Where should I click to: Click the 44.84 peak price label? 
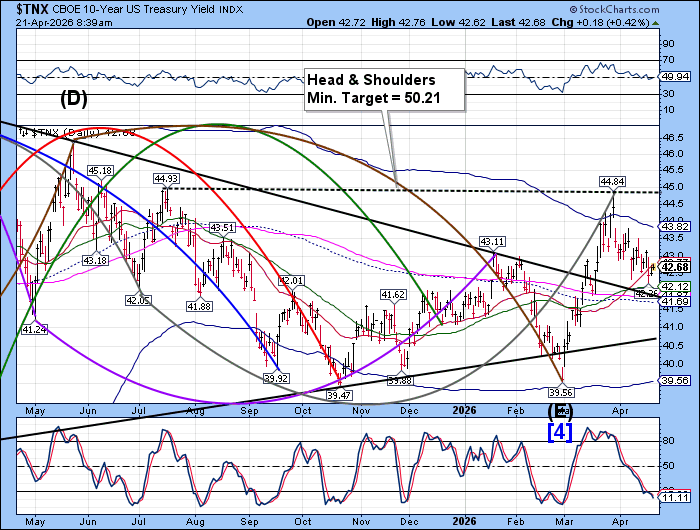[612, 181]
